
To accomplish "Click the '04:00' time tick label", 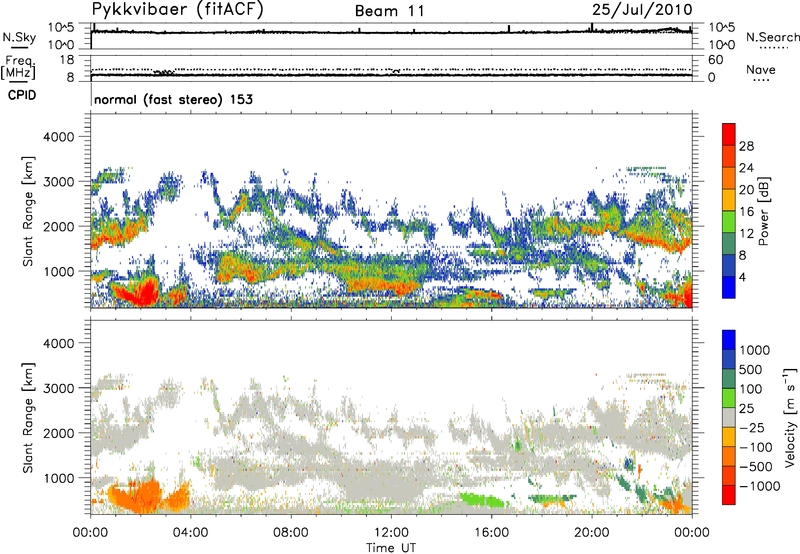I will tap(190, 533).
